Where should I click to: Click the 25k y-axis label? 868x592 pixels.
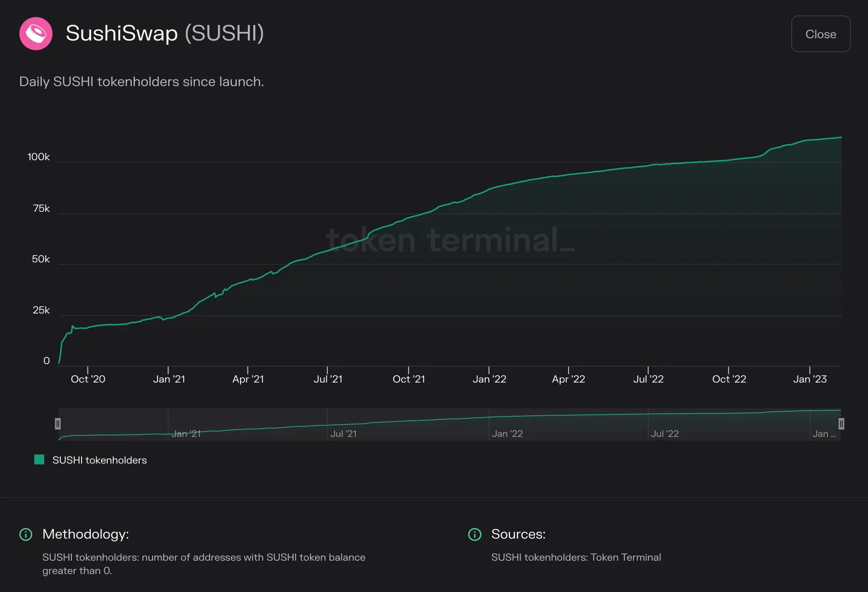(x=41, y=310)
